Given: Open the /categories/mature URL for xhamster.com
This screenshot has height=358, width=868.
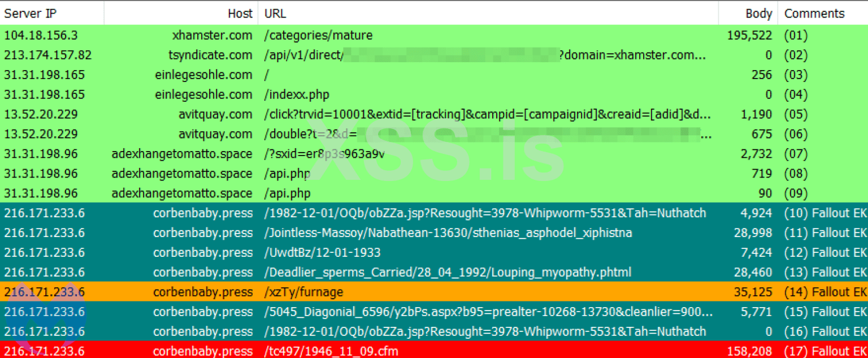Looking at the screenshot, I should [318, 35].
